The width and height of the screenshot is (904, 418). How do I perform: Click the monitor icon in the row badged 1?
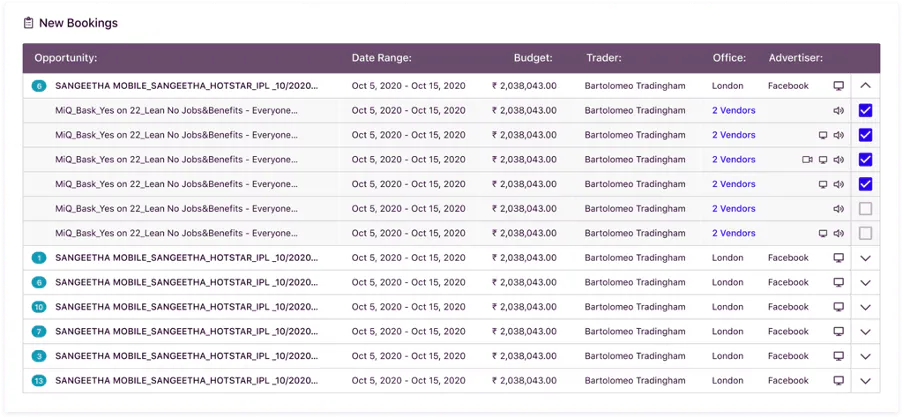tap(839, 258)
